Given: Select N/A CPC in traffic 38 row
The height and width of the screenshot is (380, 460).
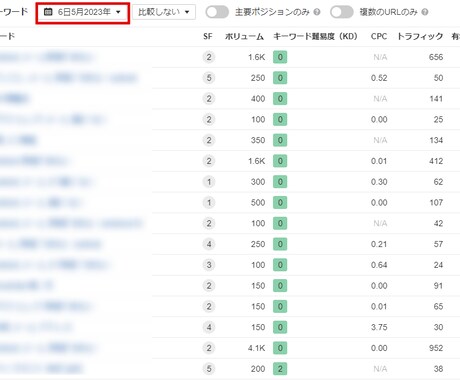Looking at the screenshot, I should [380, 369].
